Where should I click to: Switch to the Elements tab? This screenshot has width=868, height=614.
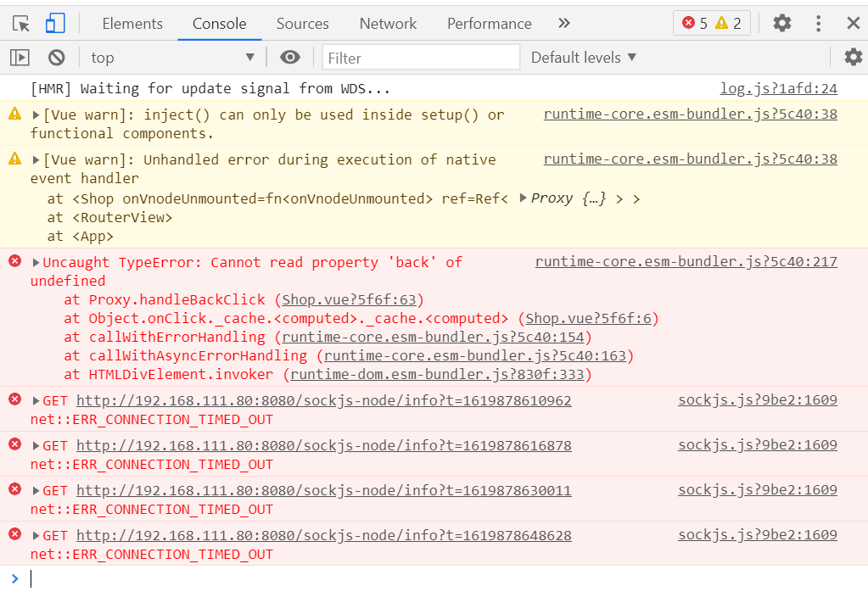132,24
